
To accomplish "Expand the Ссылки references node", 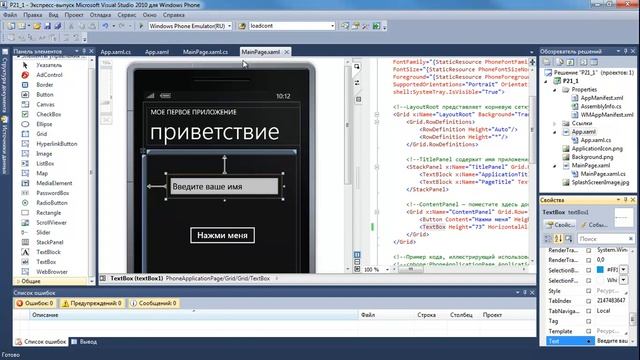I will tap(555, 123).
